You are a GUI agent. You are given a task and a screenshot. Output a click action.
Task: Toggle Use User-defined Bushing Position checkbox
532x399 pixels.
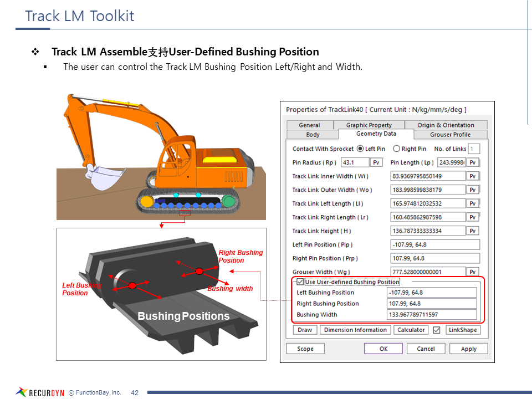300,282
